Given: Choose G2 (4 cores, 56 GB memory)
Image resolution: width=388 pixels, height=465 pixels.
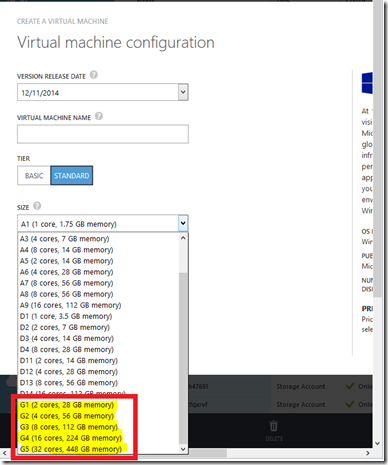Looking at the screenshot, I should pos(98,416).
